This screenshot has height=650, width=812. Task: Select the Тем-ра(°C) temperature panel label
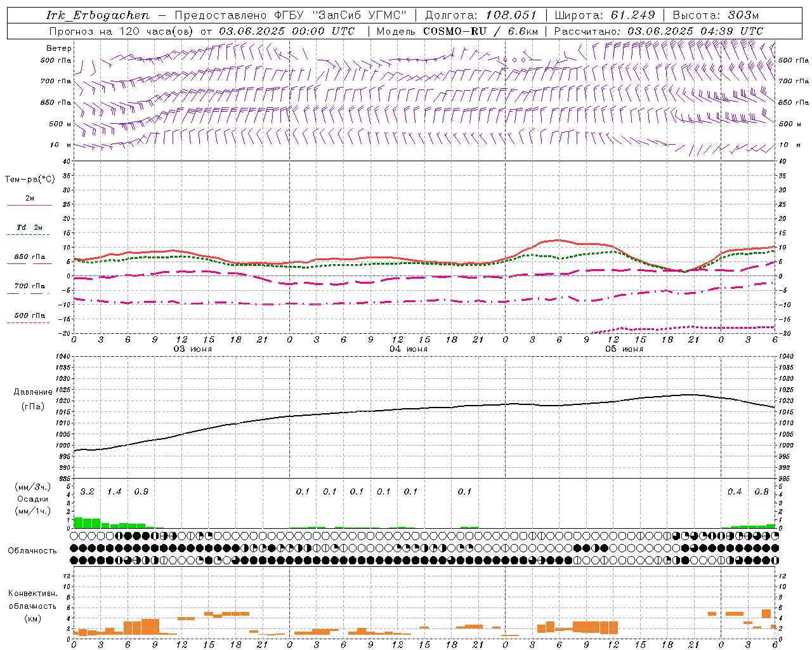pos(30,180)
